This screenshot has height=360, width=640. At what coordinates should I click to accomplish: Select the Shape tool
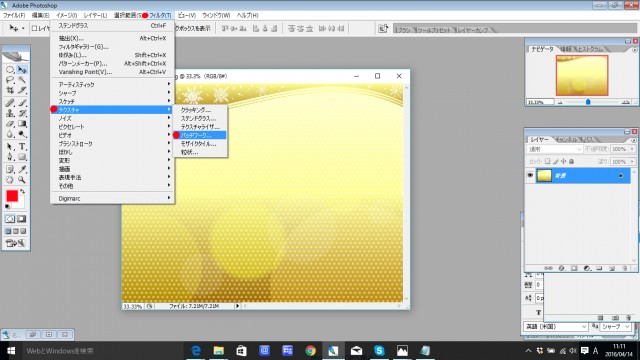(x=22, y=157)
